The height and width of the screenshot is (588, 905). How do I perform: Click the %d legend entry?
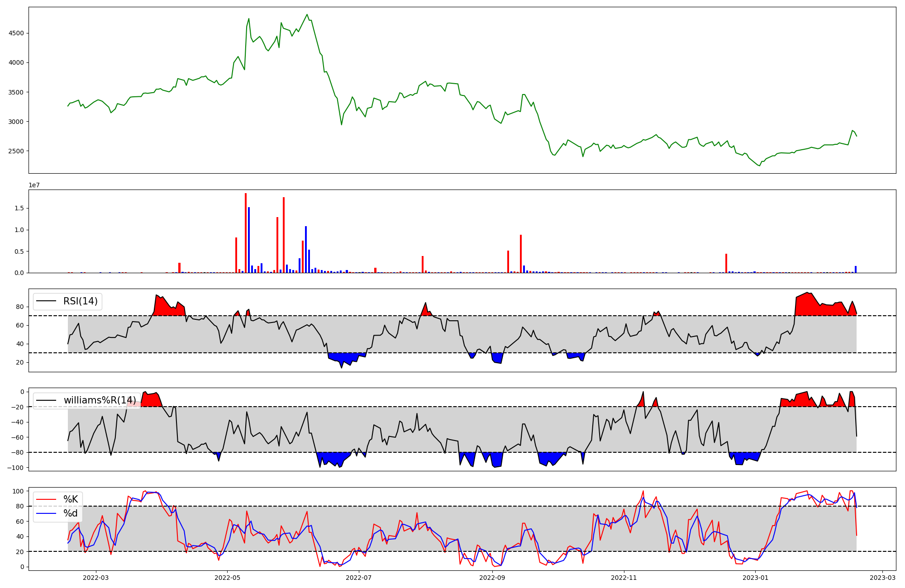click(x=71, y=513)
